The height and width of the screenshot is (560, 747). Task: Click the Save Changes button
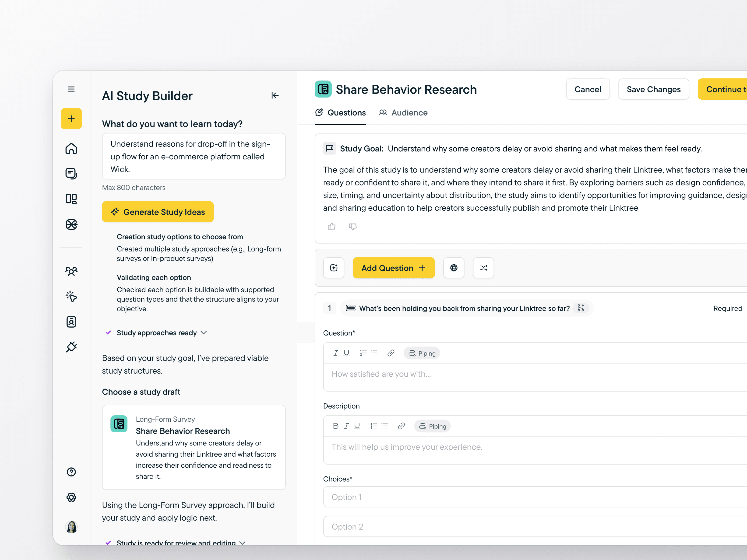(653, 89)
